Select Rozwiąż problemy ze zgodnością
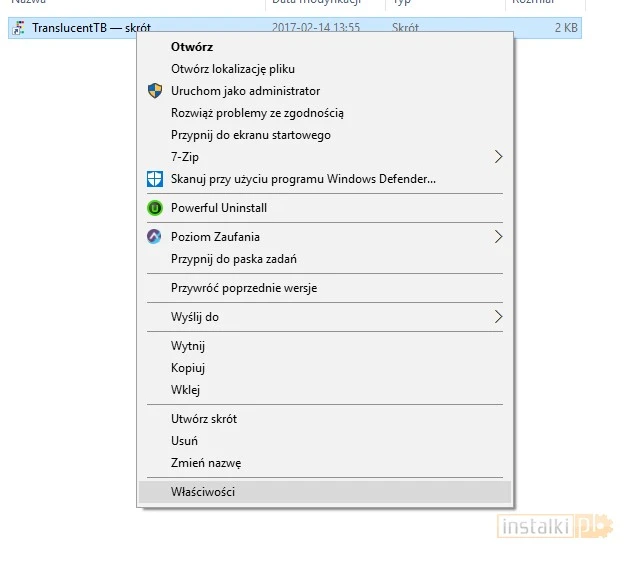This screenshot has width=635, height=561. 257,113
